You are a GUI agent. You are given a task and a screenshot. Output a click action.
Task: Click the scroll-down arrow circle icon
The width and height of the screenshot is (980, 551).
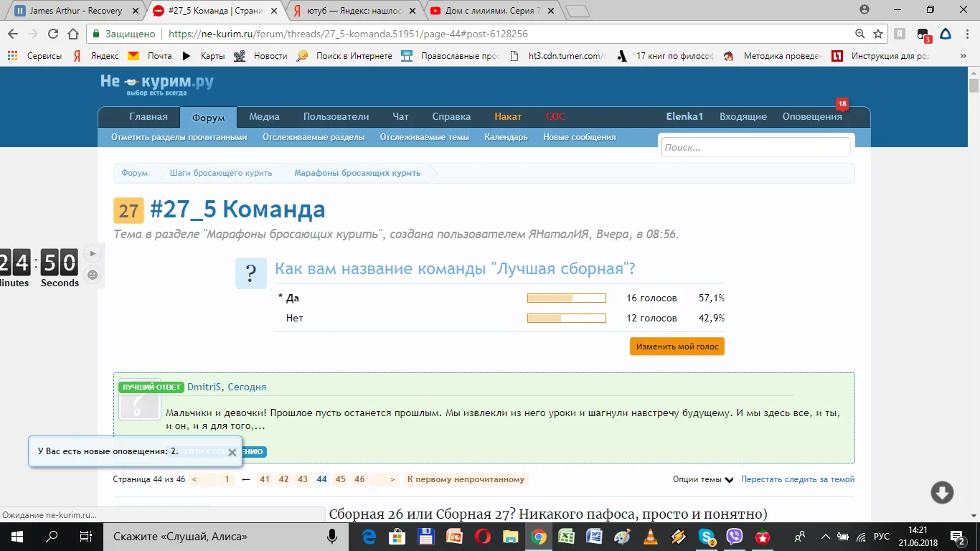pos(942,492)
